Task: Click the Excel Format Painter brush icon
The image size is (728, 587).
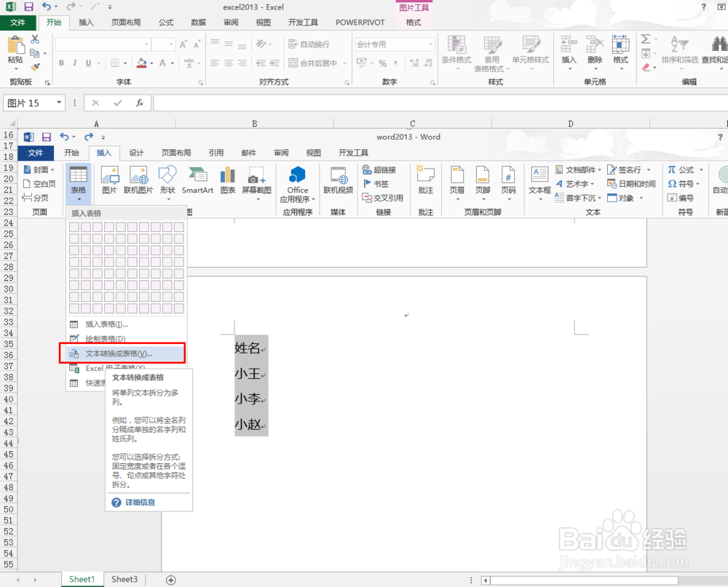Action: pyautogui.click(x=35, y=67)
